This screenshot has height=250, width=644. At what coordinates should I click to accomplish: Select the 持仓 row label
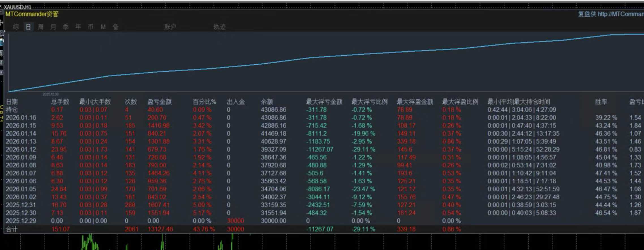[x=12, y=110]
